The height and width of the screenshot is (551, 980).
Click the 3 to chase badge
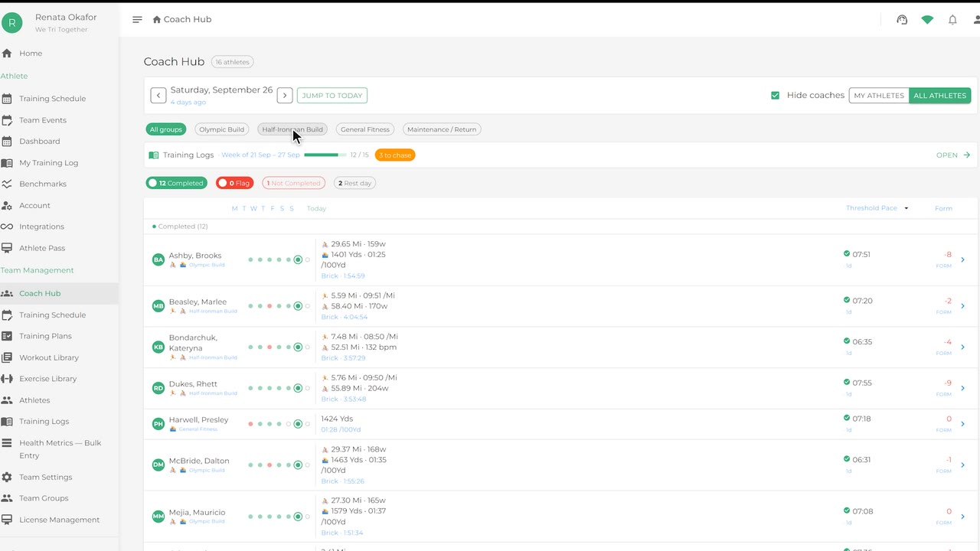395,155
